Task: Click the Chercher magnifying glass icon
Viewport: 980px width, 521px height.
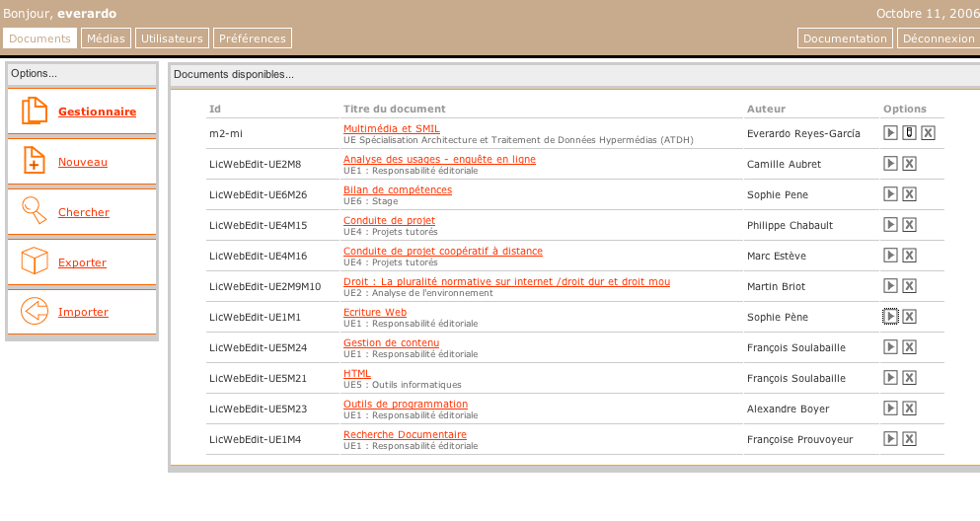Action: tap(35, 211)
